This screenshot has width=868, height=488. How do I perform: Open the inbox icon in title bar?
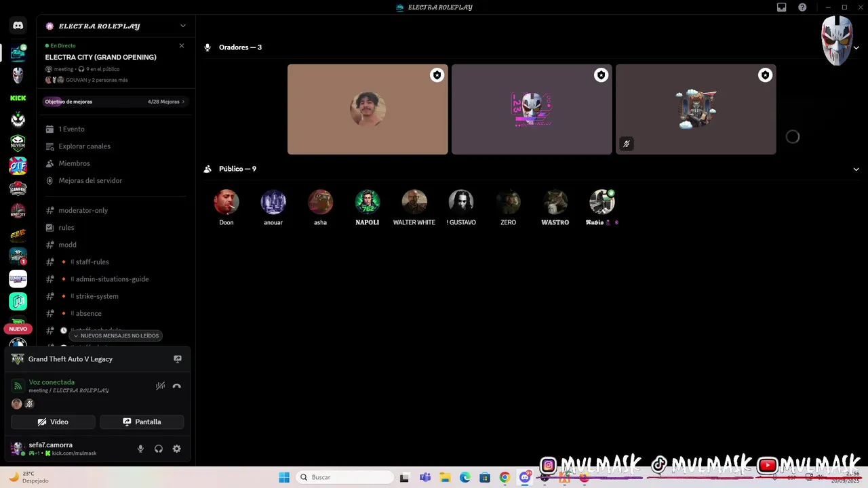(781, 7)
